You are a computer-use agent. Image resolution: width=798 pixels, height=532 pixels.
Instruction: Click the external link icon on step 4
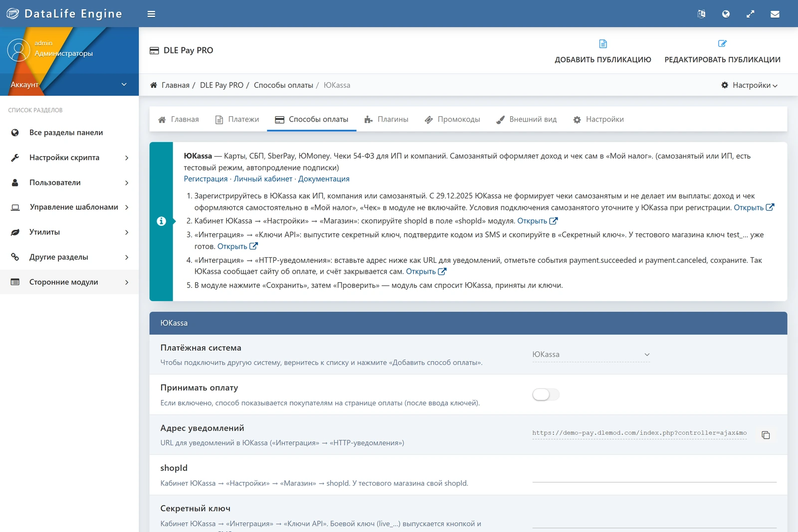click(x=442, y=272)
